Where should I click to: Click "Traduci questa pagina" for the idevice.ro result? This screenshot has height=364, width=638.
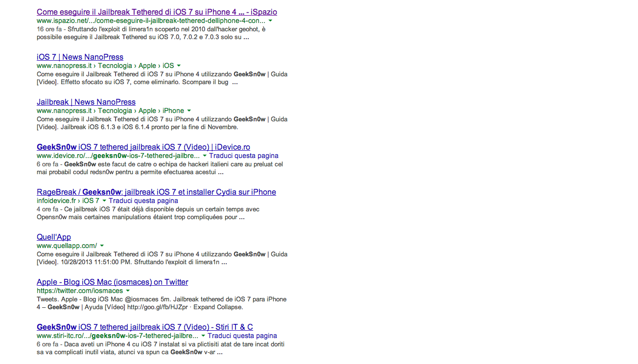coord(244,156)
